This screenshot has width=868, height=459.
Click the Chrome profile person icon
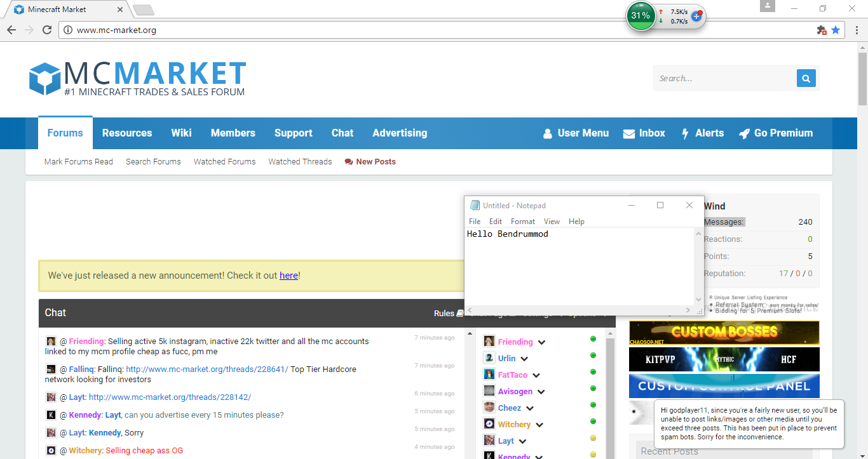(x=768, y=6)
